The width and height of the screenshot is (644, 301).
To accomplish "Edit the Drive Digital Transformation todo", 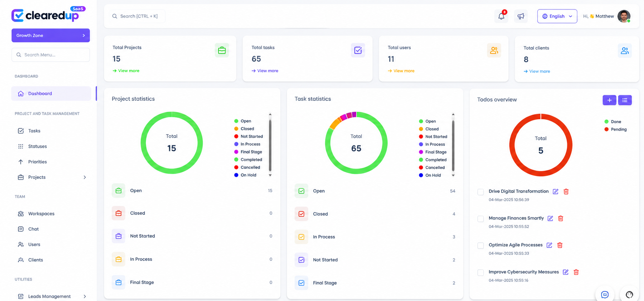I will [x=556, y=191].
